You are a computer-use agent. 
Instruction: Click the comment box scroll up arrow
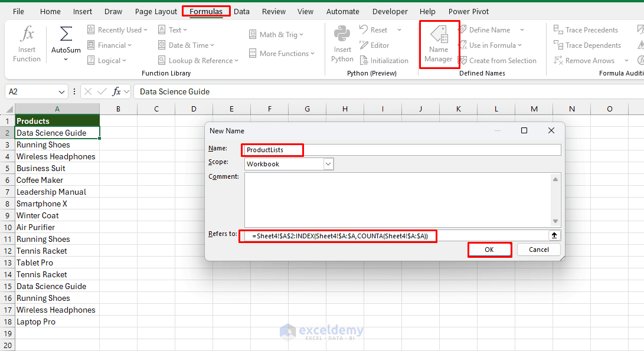click(555, 179)
